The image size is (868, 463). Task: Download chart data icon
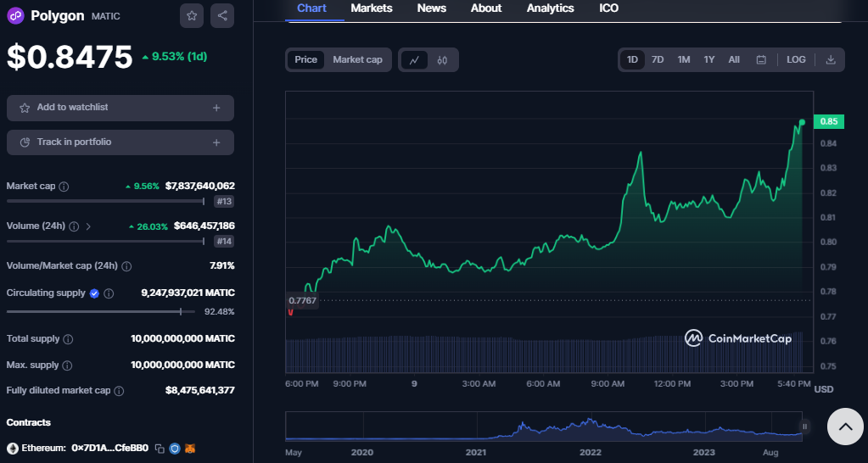click(831, 59)
